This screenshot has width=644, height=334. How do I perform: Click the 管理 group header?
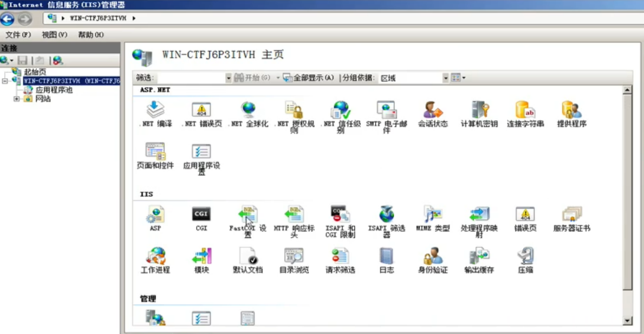148,298
